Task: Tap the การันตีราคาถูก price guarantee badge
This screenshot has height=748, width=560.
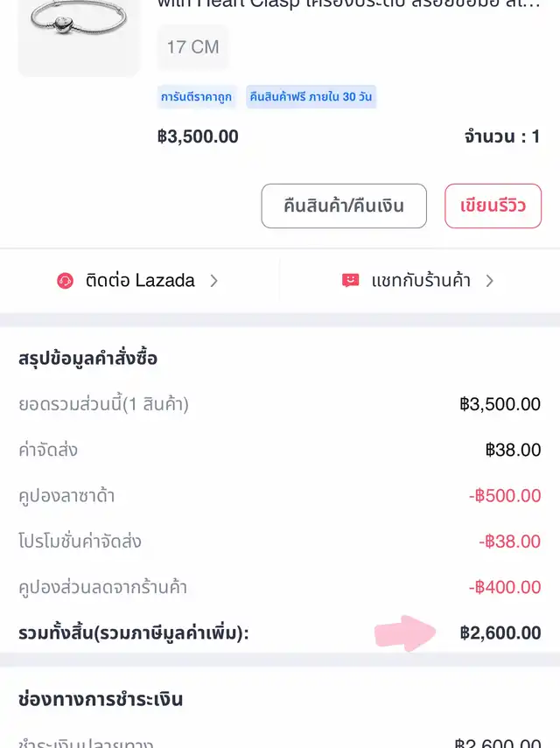Action: coord(197,97)
